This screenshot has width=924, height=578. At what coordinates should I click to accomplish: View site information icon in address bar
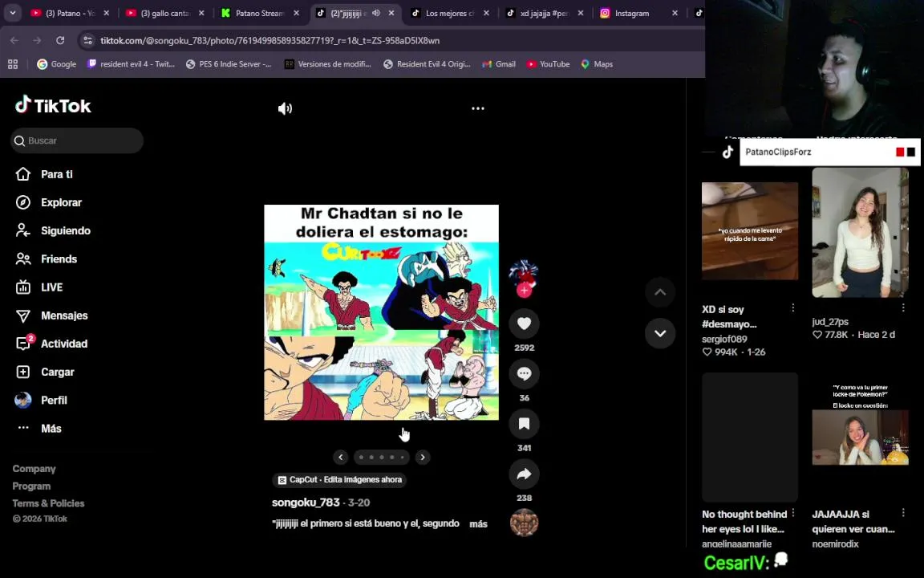(87, 40)
